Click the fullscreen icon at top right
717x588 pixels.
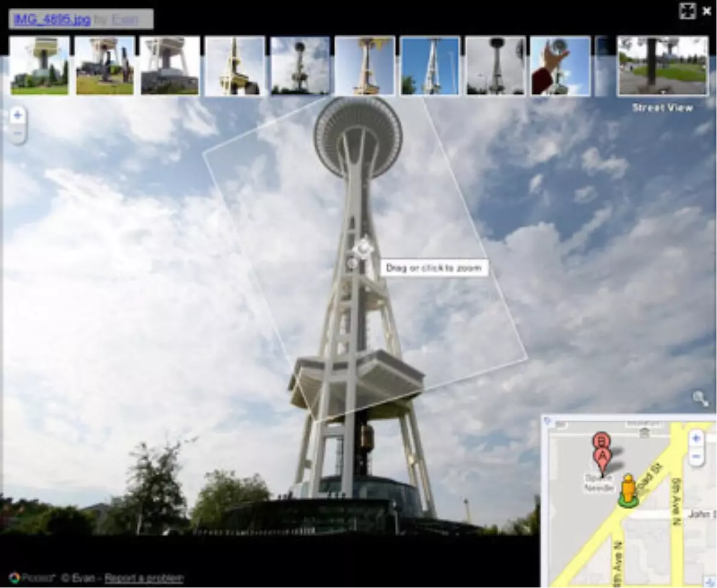(688, 10)
